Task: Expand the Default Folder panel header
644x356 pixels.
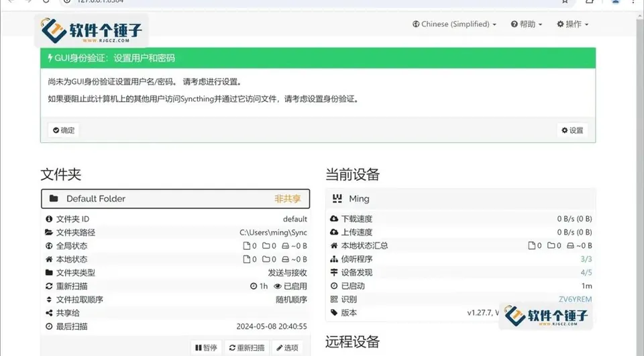Action: coord(175,199)
